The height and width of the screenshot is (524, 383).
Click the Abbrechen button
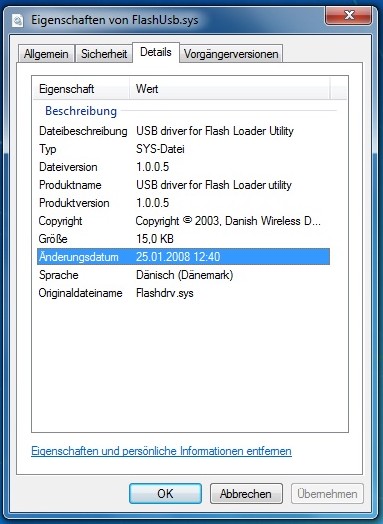tap(246, 493)
